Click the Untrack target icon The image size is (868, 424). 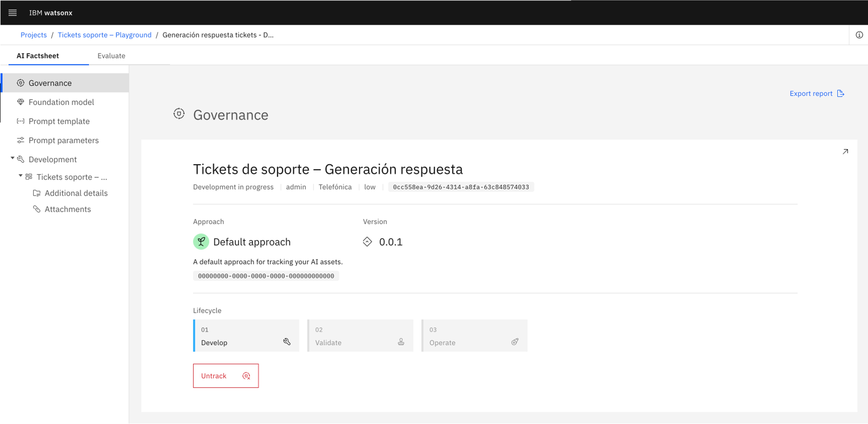pos(246,376)
